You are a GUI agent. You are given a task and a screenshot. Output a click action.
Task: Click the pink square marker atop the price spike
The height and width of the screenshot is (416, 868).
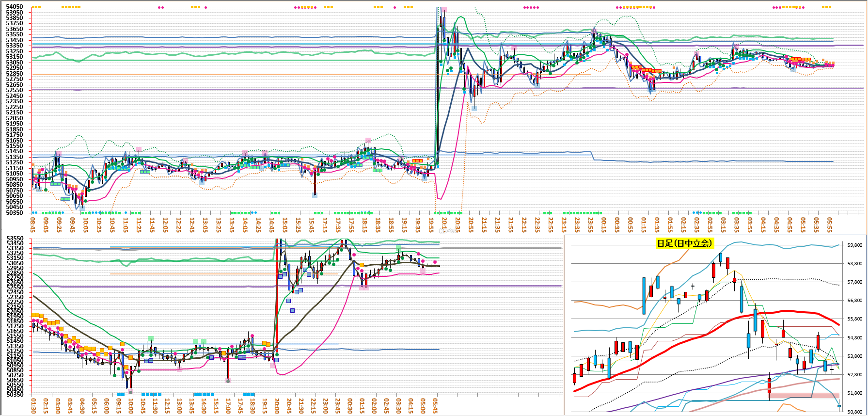click(x=443, y=10)
